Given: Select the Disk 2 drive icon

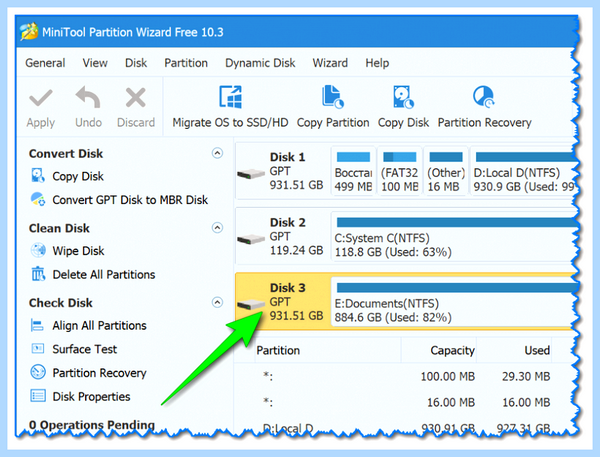Looking at the screenshot, I should [251, 239].
